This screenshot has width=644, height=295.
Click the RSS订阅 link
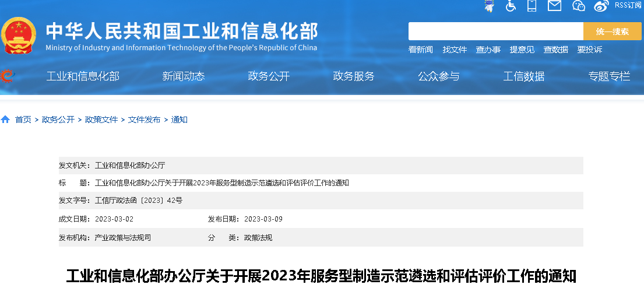[x=628, y=5]
